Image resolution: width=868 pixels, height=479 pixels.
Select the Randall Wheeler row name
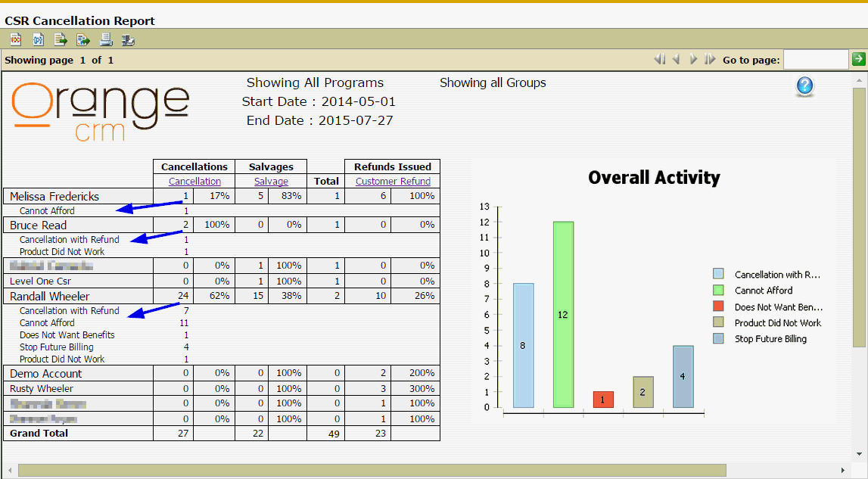coord(49,297)
